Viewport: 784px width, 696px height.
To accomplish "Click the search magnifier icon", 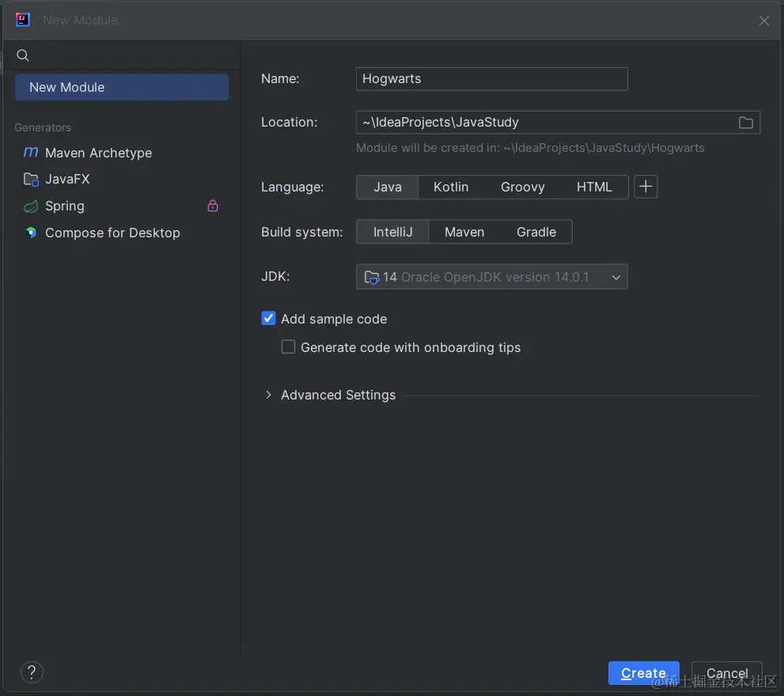I will pos(22,55).
